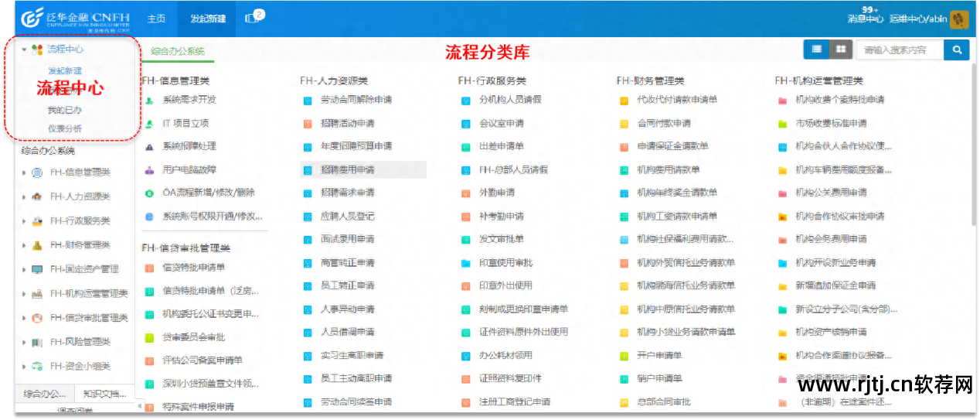The image size is (980, 420).
Task: Click the 系统需求开发 icon
Action: coord(149,100)
